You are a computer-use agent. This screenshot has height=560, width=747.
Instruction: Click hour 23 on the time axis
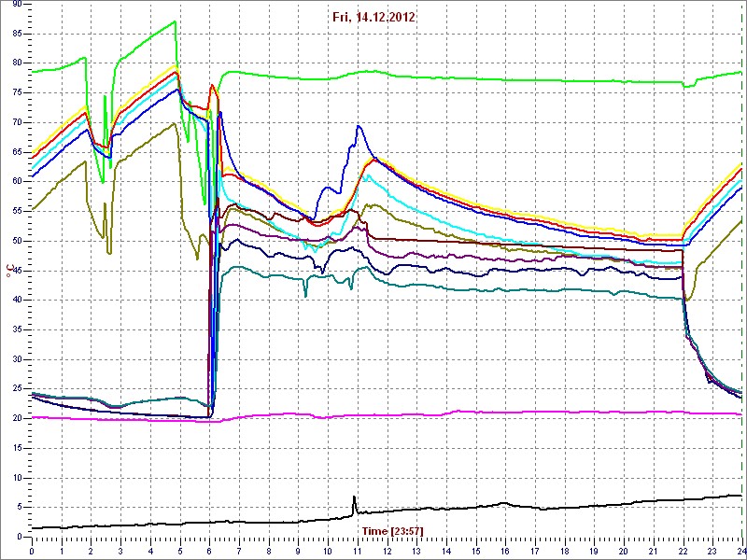pyautogui.click(x=712, y=551)
